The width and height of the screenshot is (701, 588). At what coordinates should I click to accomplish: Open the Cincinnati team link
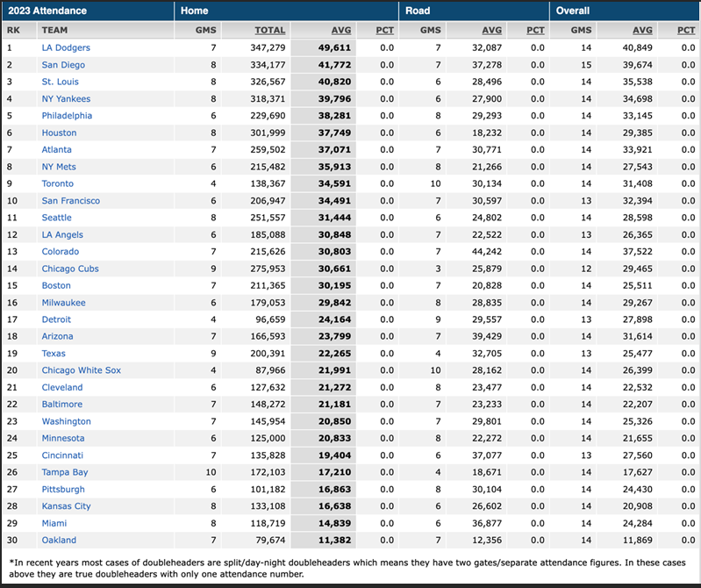click(x=62, y=455)
